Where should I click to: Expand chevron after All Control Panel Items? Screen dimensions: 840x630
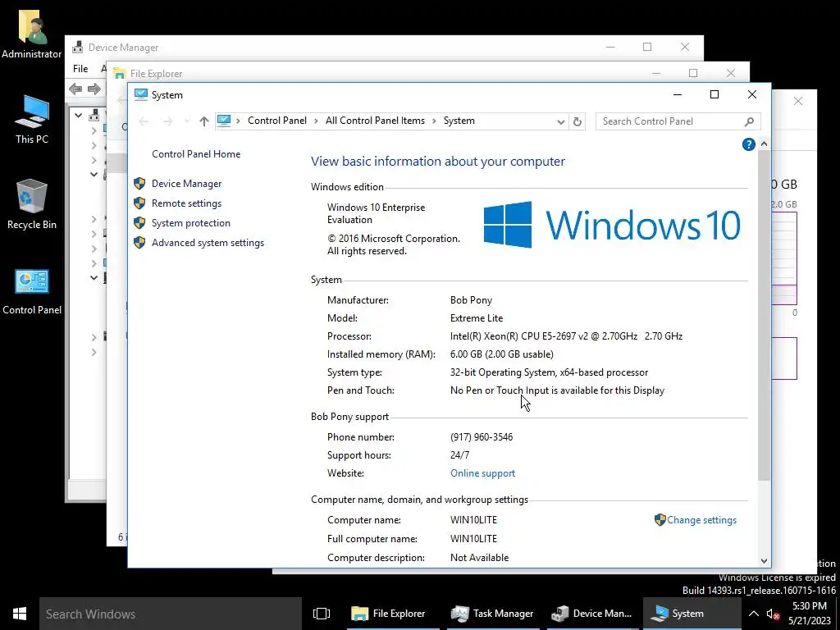pyautogui.click(x=435, y=121)
